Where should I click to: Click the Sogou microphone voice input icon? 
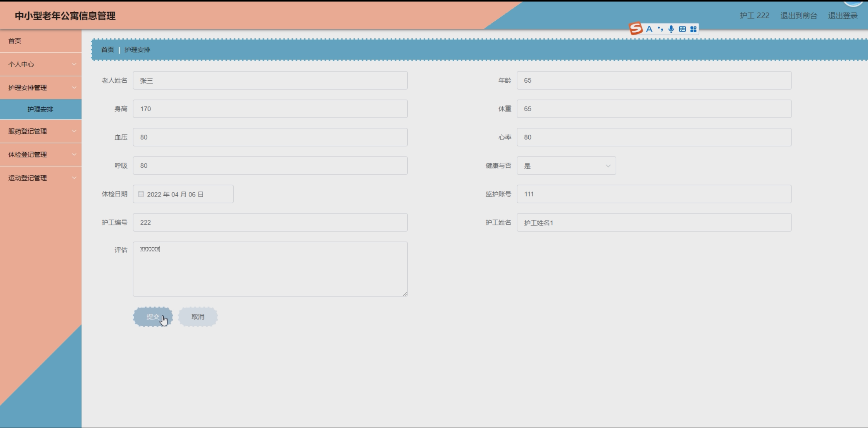pyautogui.click(x=671, y=29)
